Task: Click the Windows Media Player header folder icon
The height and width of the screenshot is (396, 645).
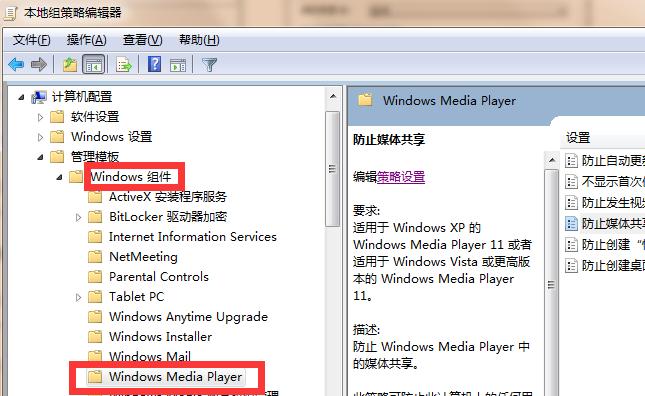Action: [x=365, y=100]
